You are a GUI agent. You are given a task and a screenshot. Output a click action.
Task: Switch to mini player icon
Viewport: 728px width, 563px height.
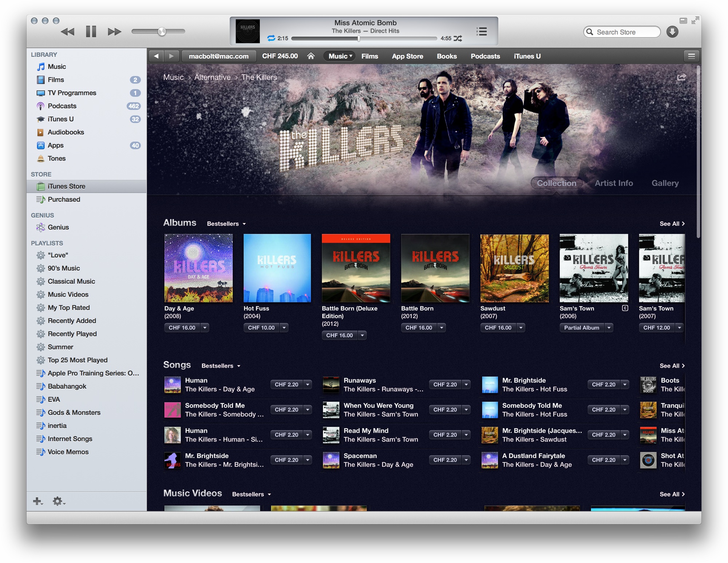tap(683, 21)
